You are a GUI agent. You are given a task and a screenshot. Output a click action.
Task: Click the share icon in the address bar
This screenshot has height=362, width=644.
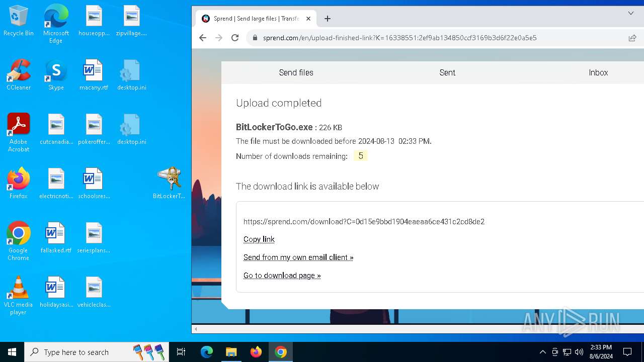[x=632, y=38]
